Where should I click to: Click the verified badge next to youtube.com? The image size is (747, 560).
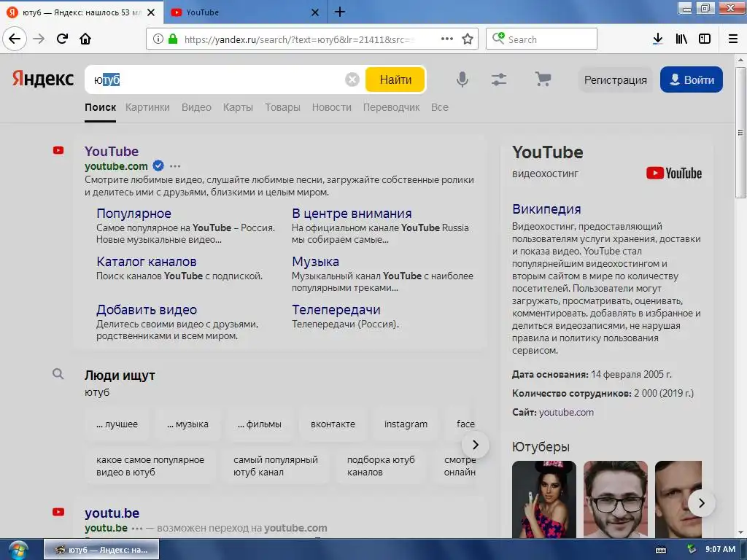[x=158, y=166]
